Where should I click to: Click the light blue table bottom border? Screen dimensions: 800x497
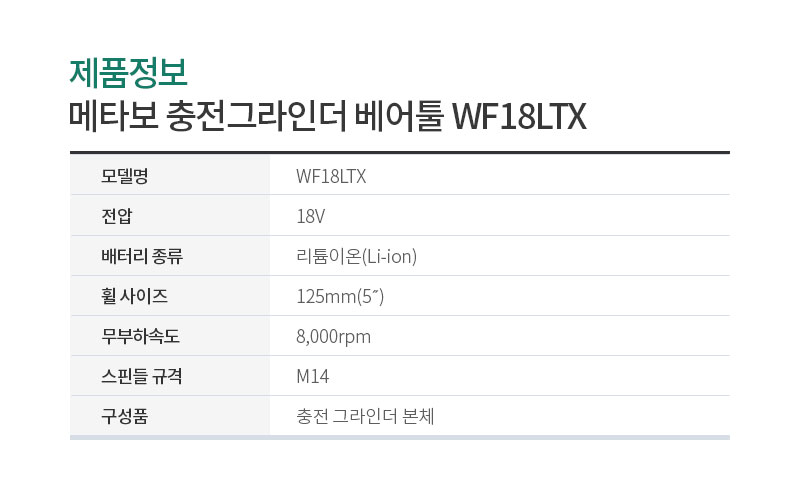tap(399, 437)
